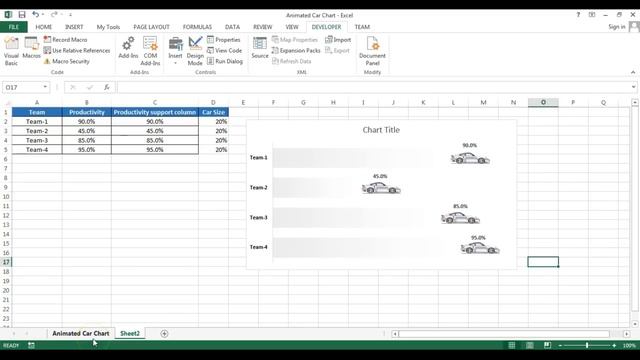This screenshot has height=360, width=640.
Task: Expand the formula bar
Action: coord(633,87)
